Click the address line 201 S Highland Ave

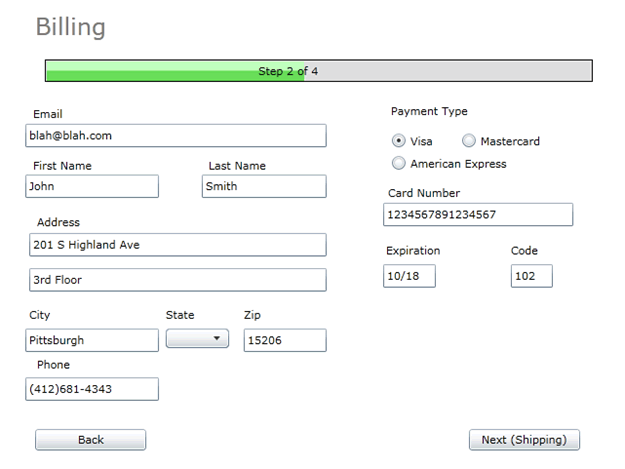click(178, 245)
